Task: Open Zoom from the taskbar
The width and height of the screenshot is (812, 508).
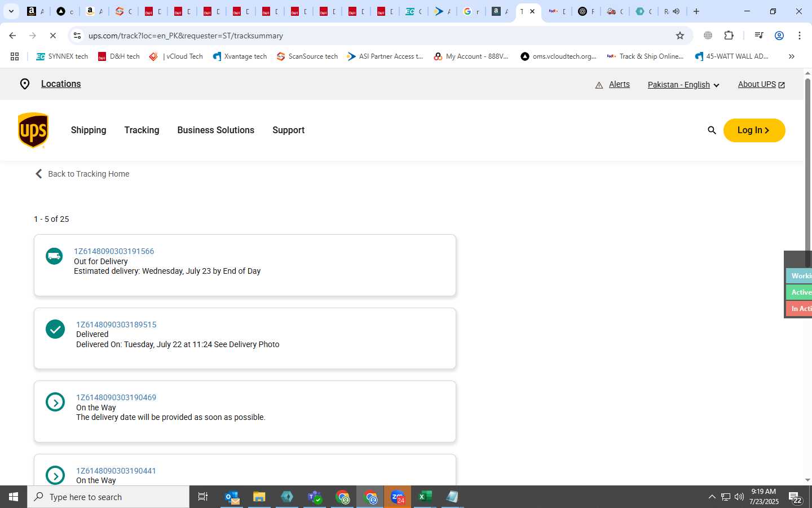Action: [398, 497]
